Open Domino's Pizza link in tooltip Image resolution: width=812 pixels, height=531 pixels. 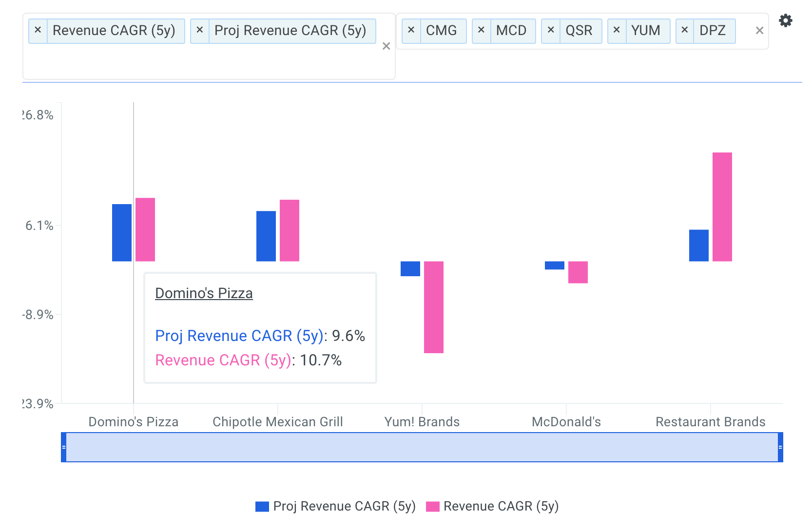pos(204,293)
